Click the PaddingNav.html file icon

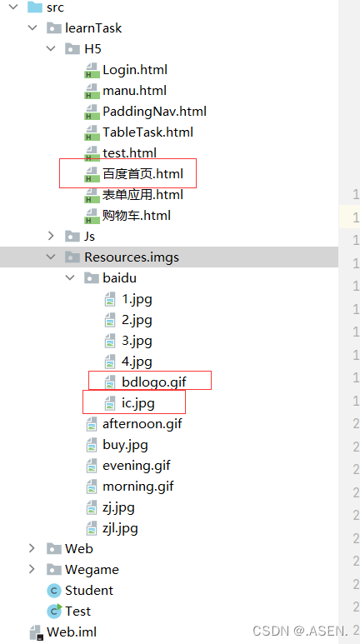point(92,112)
